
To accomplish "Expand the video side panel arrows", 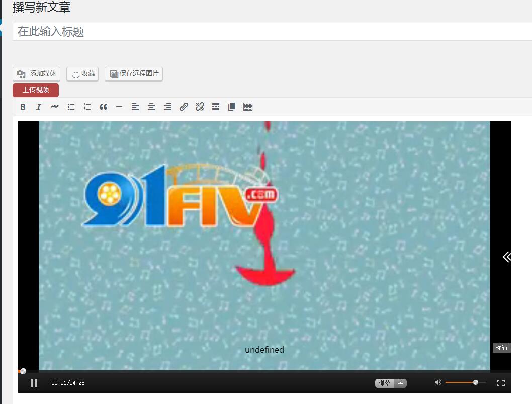I will coord(506,257).
